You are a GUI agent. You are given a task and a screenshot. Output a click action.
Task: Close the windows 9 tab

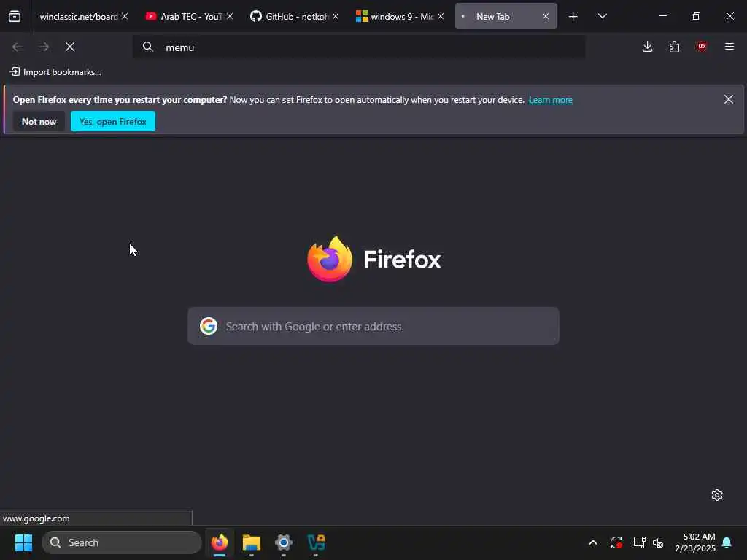pyautogui.click(x=441, y=16)
